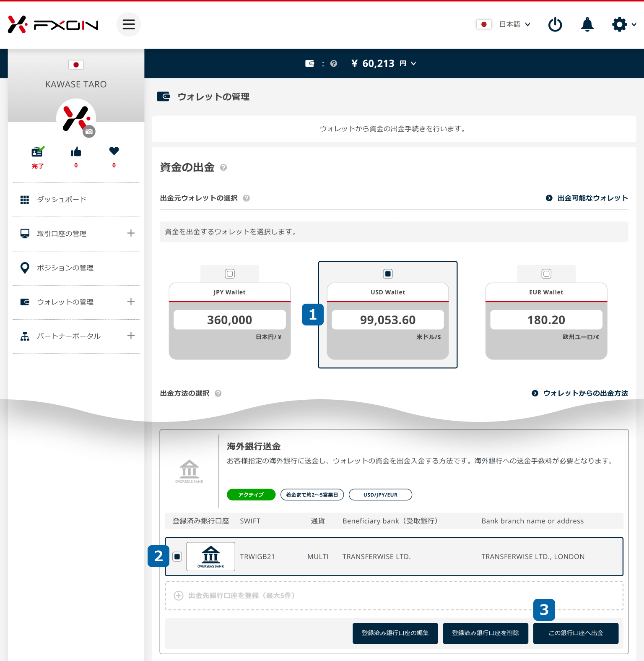The image size is (644, 661).
Task: Click the FXON logo
Action: click(53, 25)
